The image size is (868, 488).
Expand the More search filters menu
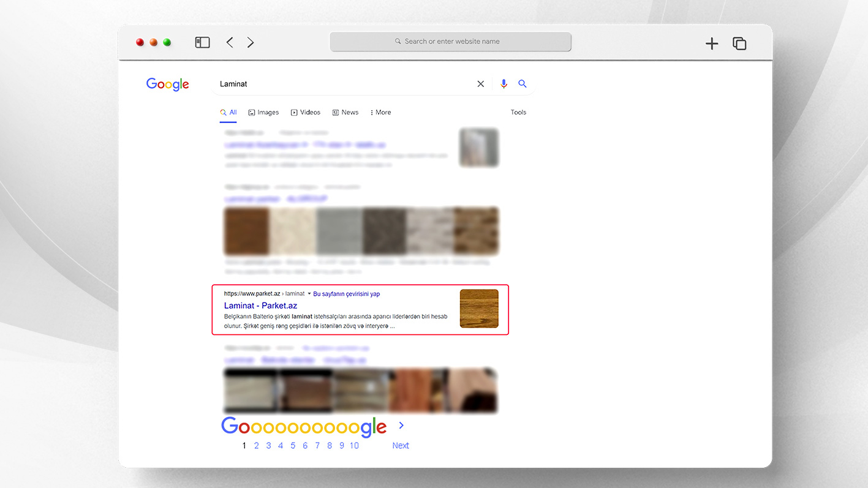[380, 113]
